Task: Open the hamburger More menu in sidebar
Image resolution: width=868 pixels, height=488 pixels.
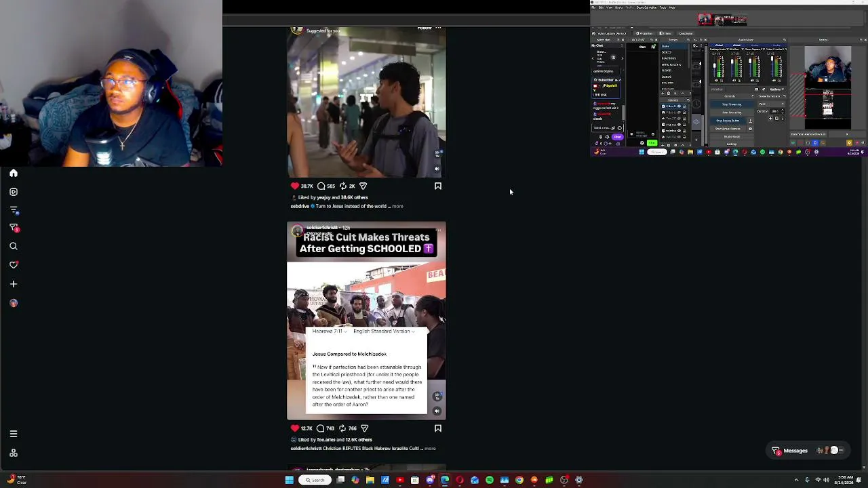Action: [14, 434]
